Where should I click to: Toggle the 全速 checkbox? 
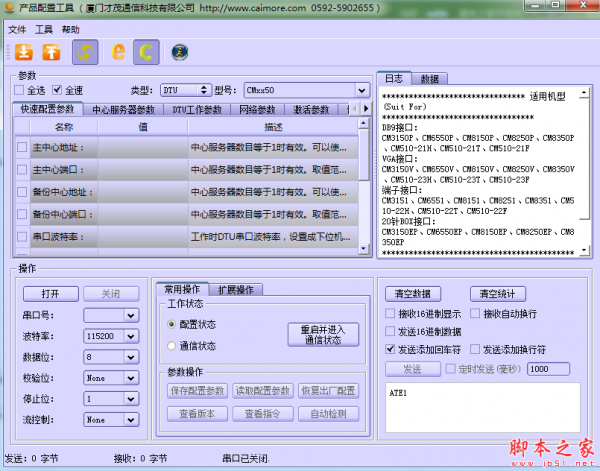[57, 90]
